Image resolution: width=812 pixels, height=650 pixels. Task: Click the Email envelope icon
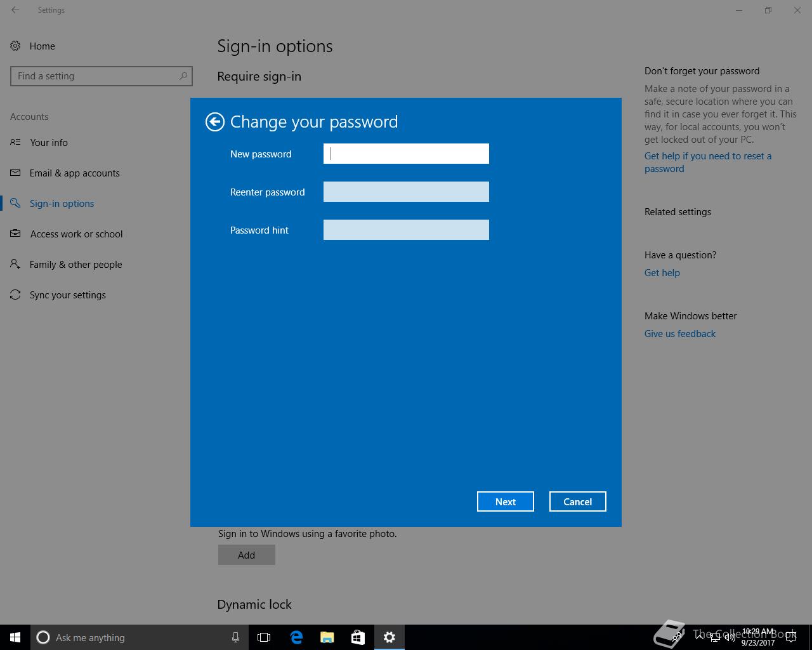pyautogui.click(x=15, y=173)
